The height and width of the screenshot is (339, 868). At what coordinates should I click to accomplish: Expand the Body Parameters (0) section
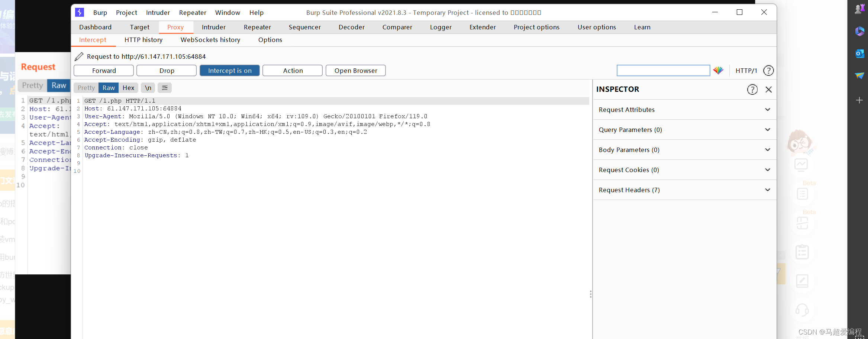point(684,150)
